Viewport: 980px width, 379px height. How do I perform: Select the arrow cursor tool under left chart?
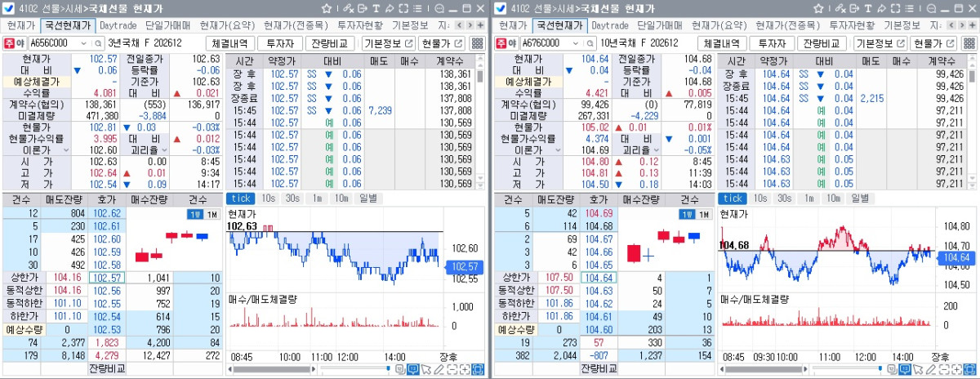pos(425,369)
